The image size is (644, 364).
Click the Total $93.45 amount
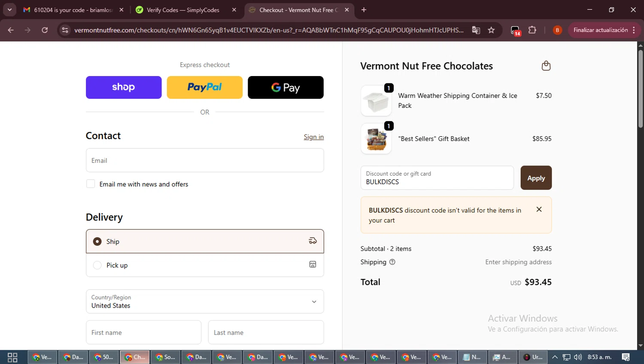click(538, 282)
